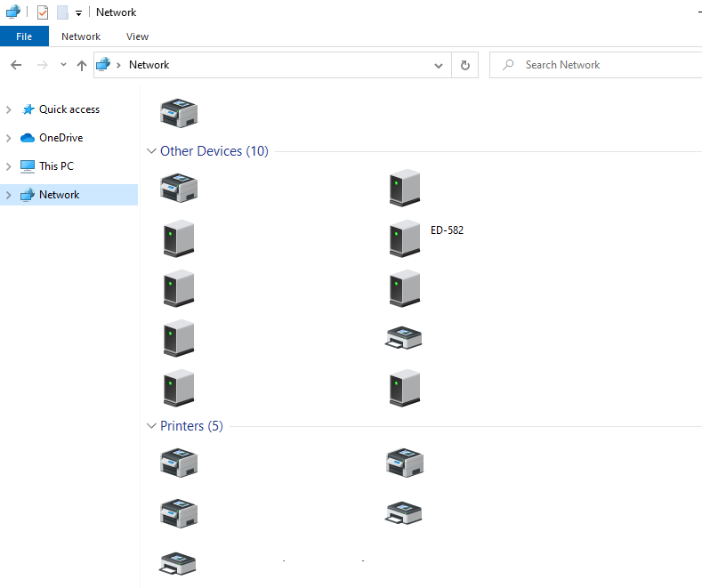The height and width of the screenshot is (588, 702).
Task: Click the OneDrive cloud icon in sidebar
Action: [27, 138]
